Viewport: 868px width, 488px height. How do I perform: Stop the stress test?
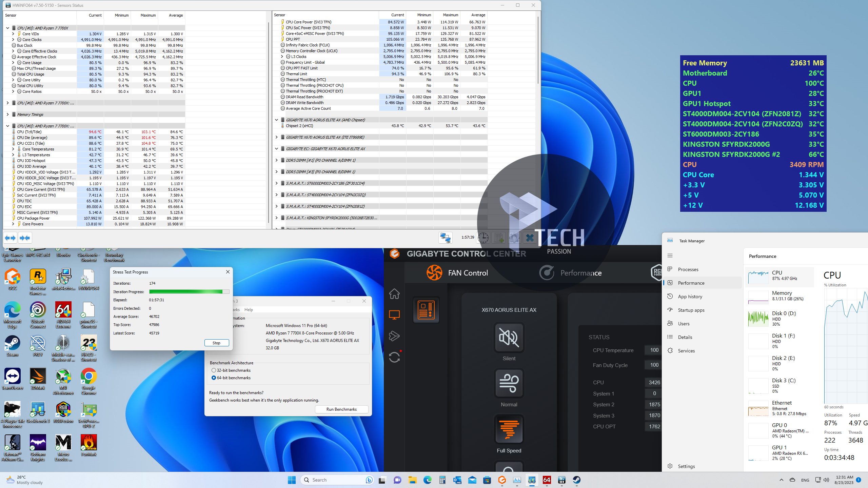point(216,343)
